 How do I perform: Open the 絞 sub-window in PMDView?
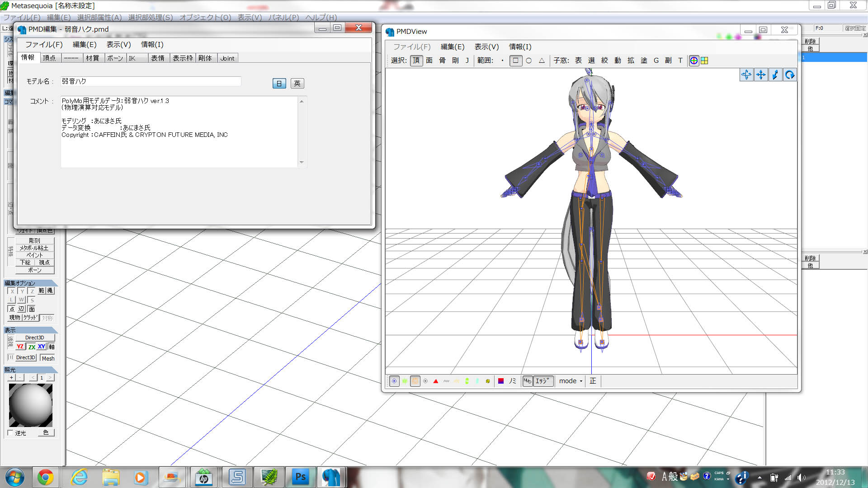[x=604, y=61]
